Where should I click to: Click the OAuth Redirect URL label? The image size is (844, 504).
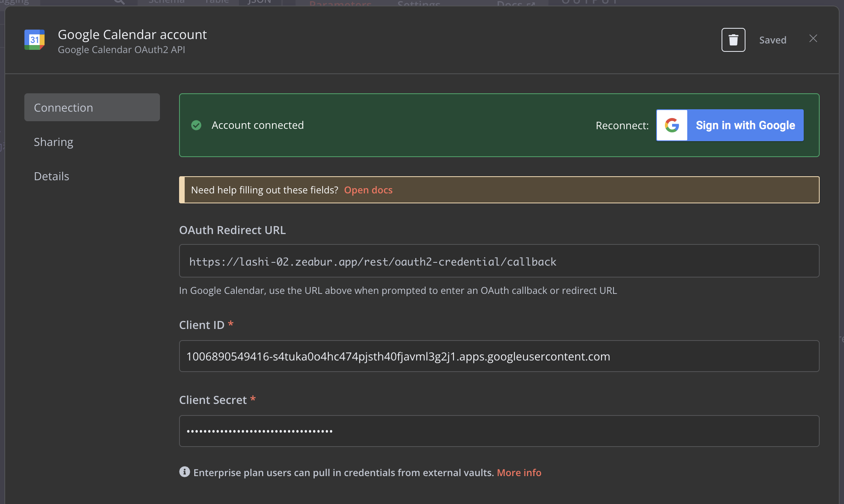233,230
